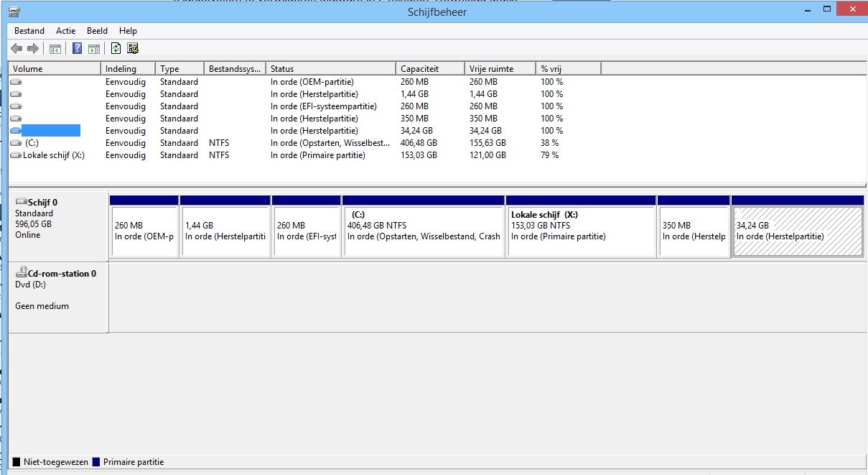The height and width of the screenshot is (475, 868).
Task: Sort by the Bestandssysteem column header
Action: 235,69
